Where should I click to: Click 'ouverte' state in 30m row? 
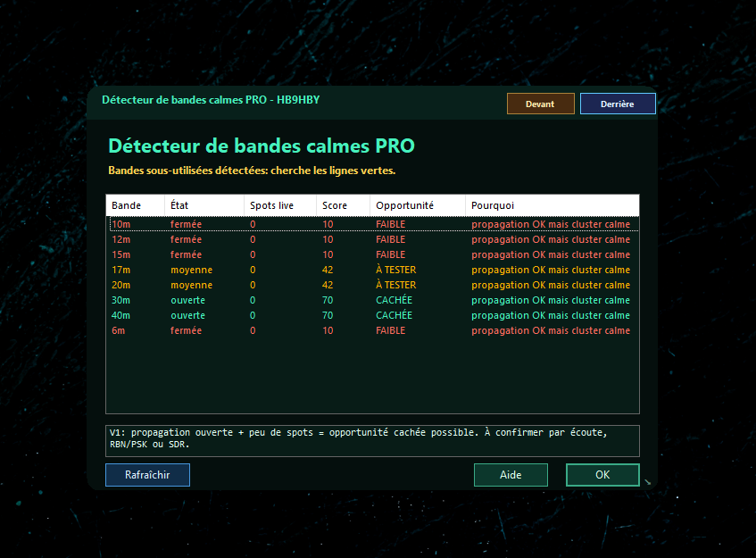(187, 300)
